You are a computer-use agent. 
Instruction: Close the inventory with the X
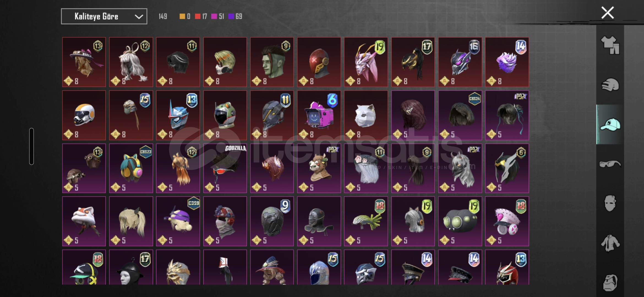pos(607,13)
